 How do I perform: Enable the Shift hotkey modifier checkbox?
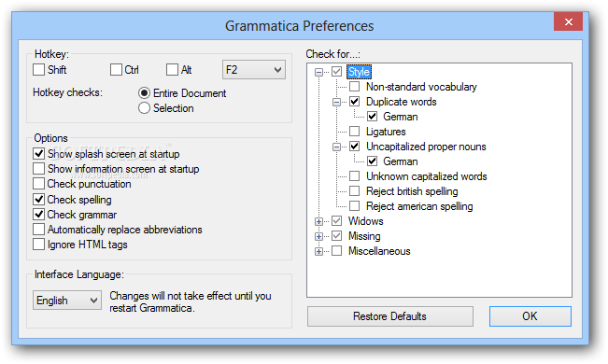(39, 70)
